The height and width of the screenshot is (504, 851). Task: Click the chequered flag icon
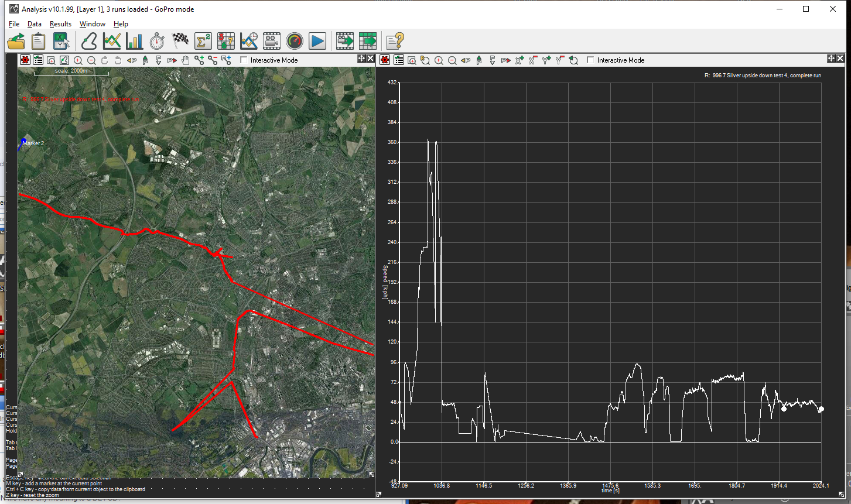[180, 41]
